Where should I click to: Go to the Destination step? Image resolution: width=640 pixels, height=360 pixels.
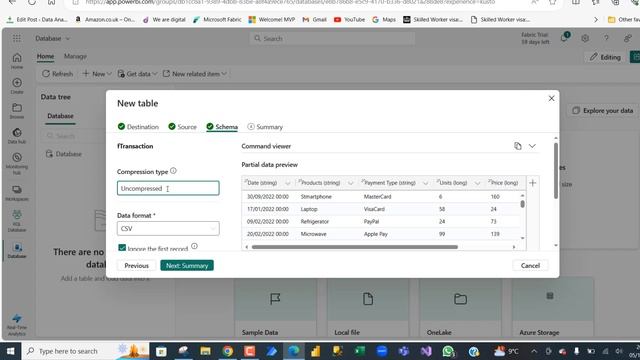[x=138, y=127]
